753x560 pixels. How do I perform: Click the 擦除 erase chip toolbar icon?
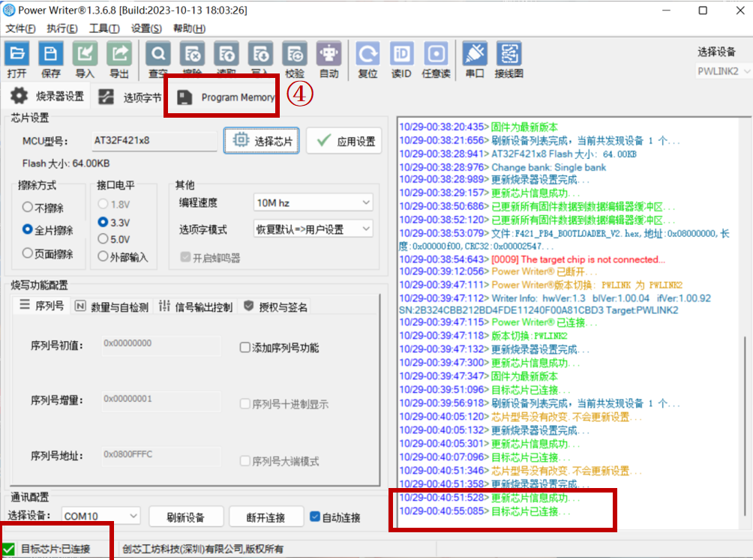pyautogui.click(x=192, y=53)
